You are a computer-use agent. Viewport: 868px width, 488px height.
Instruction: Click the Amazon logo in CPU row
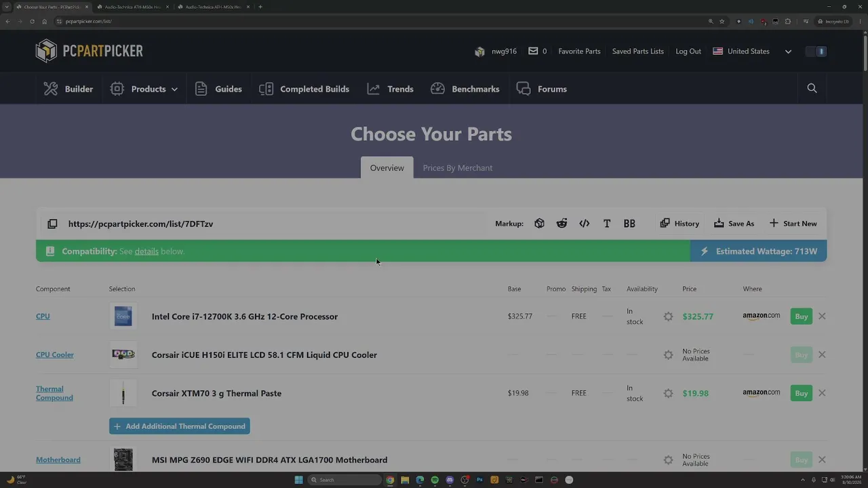pyautogui.click(x=762, y=316)
